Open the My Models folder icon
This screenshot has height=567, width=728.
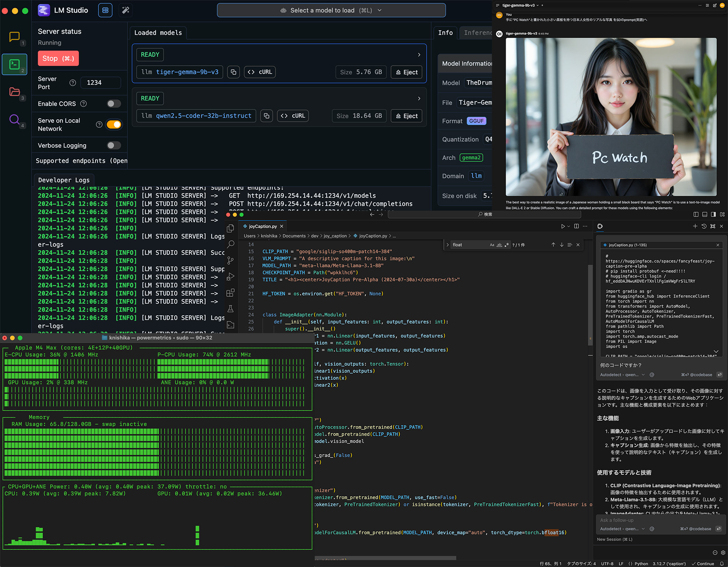15,92
